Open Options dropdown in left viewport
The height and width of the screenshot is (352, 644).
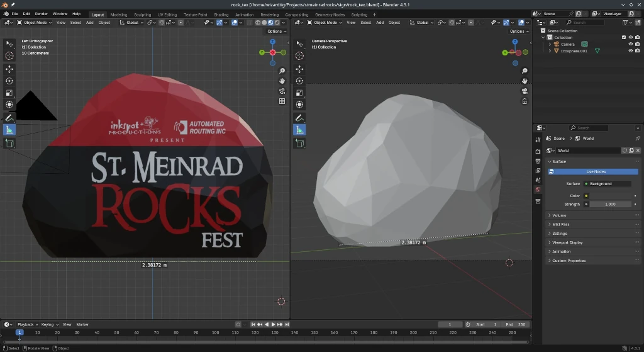click(x=276, y=31)
